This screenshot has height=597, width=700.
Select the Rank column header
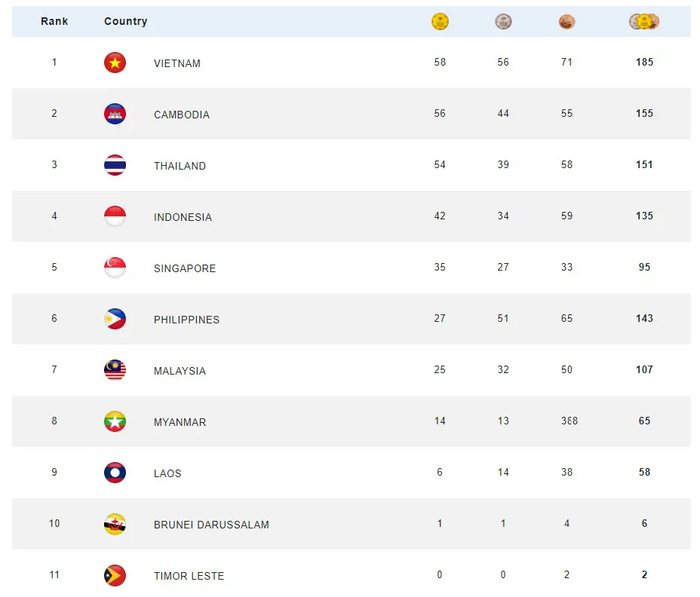pos(54,21)
